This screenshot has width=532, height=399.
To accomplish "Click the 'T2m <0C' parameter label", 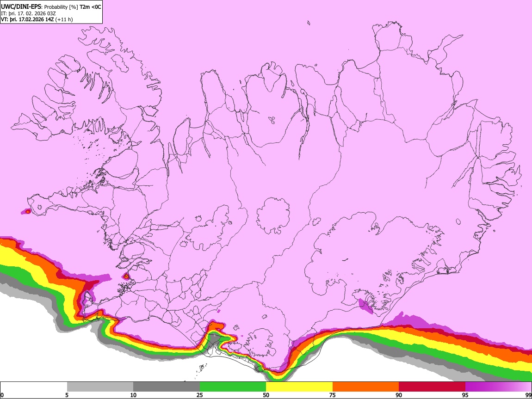I will (90, 7).
